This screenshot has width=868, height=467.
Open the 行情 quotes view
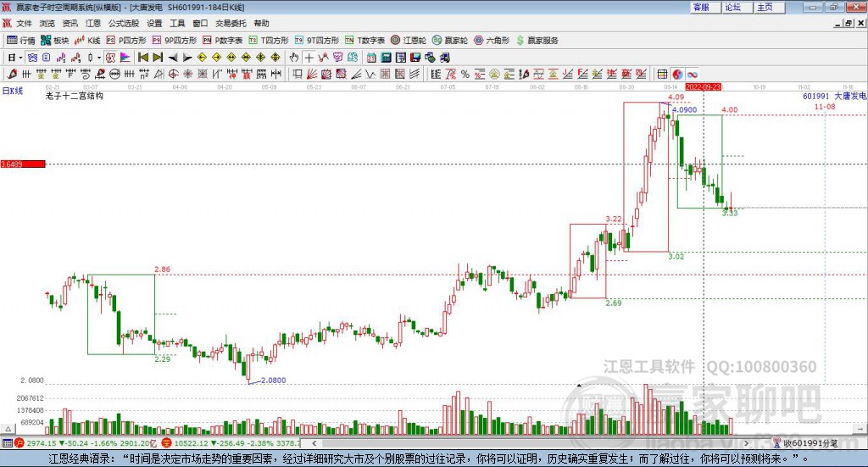tap(20, 41)
